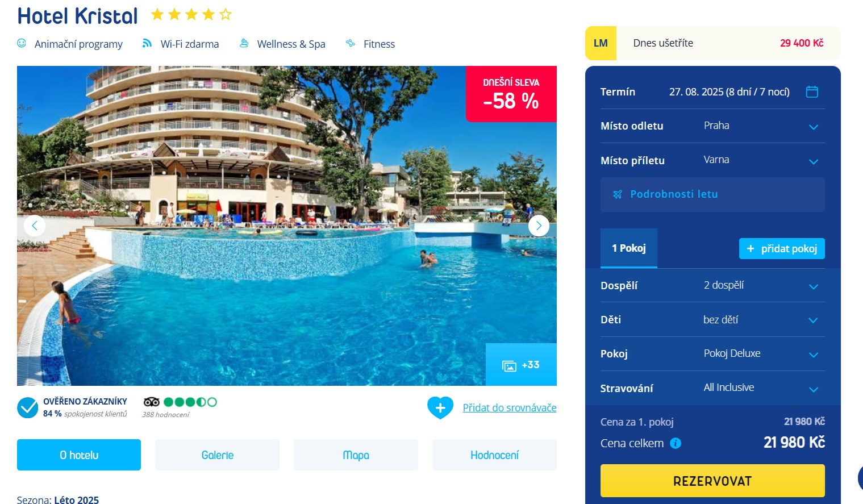Open the calendar icon next to Termín
The width and height of the screenshot is (863, 504).
tap(812, 91)
